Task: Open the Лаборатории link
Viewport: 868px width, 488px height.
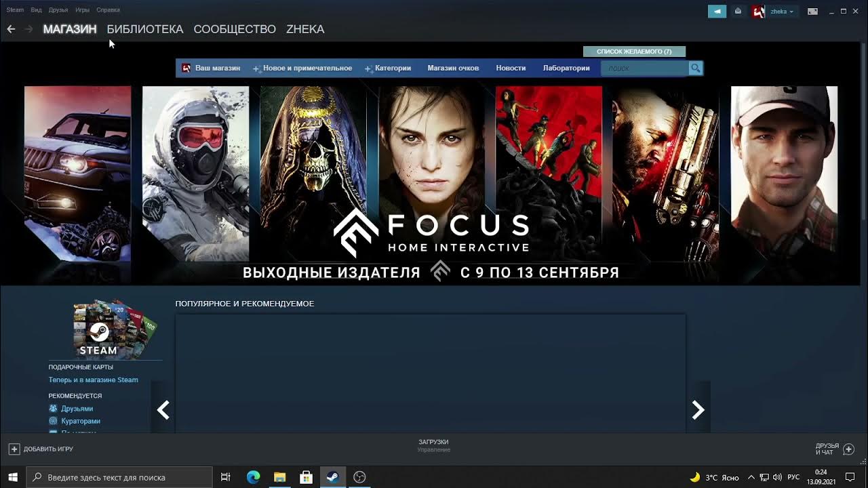Action: [x=566, y=68]
